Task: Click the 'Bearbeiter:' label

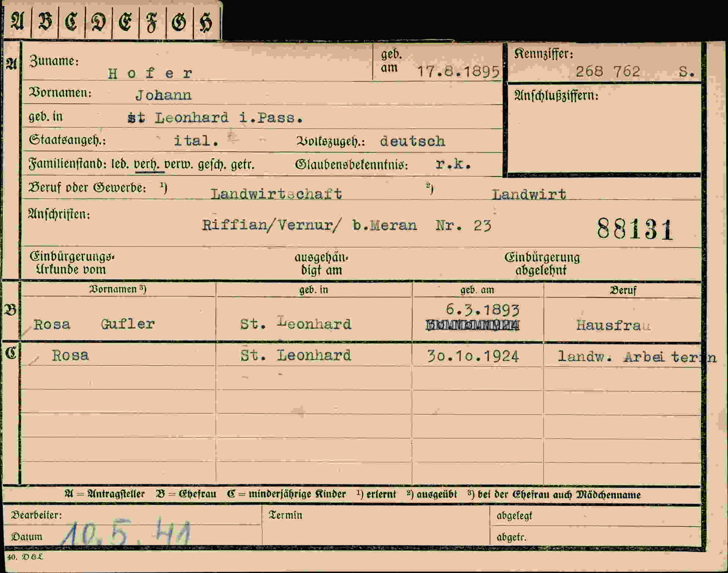Action: point(36,515)
